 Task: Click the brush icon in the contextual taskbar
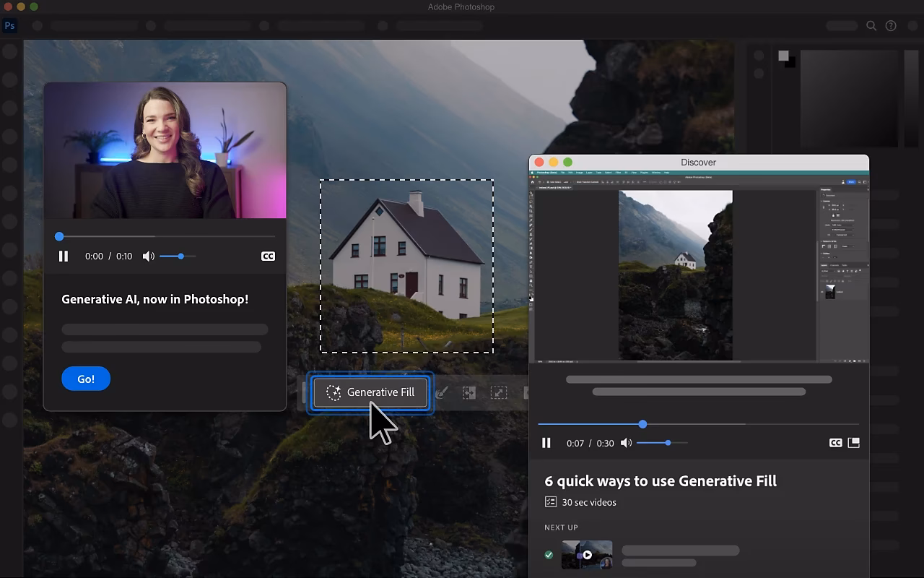click(x=442, y=392)
